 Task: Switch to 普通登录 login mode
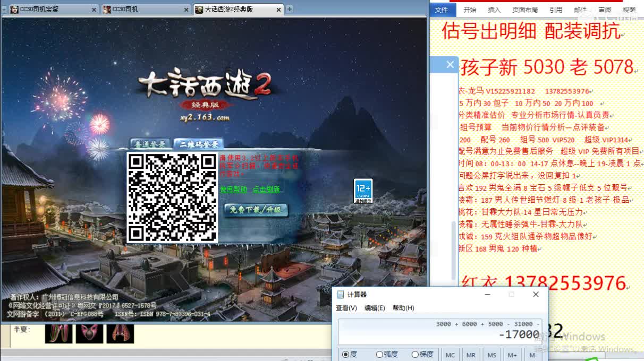(x=150, y=144)
